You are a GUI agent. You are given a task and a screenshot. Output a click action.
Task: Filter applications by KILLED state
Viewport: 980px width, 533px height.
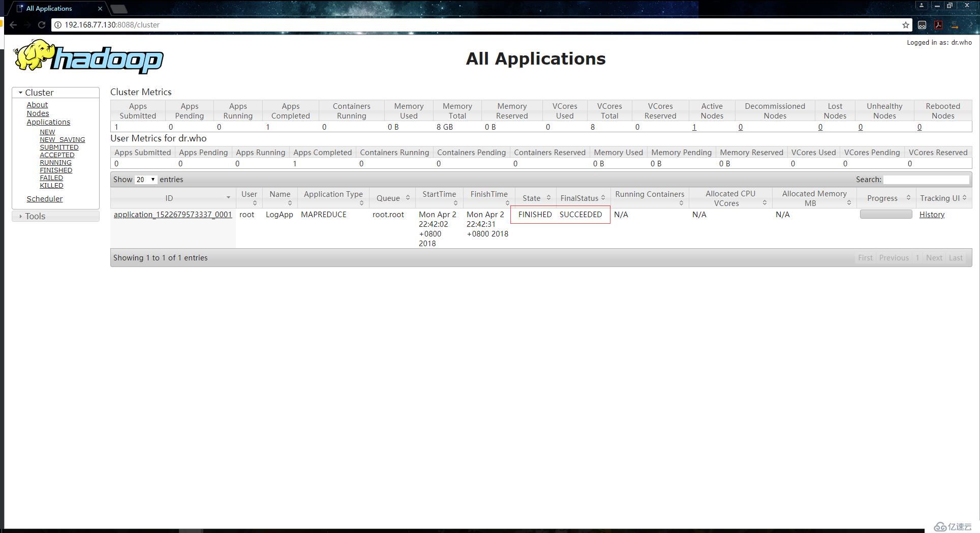51,185
